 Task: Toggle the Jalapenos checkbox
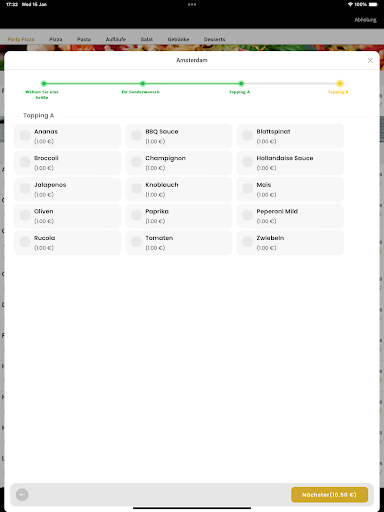pos(25,189)
